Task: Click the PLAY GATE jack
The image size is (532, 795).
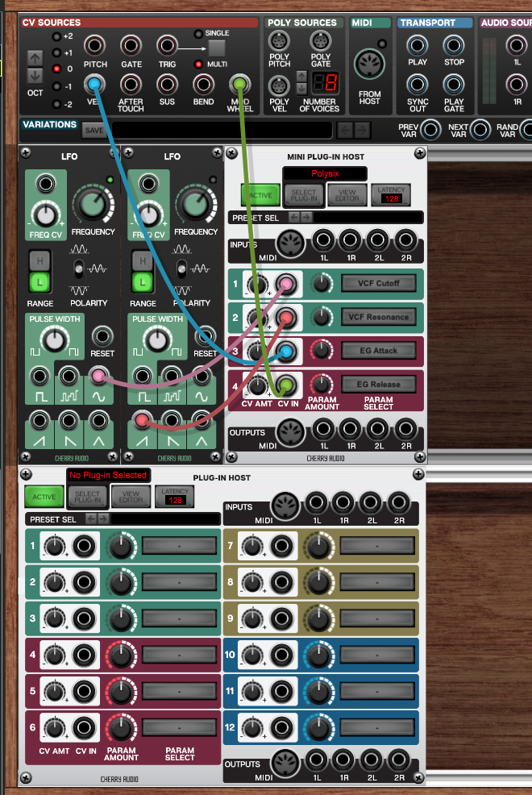Action: pos(454,84)
